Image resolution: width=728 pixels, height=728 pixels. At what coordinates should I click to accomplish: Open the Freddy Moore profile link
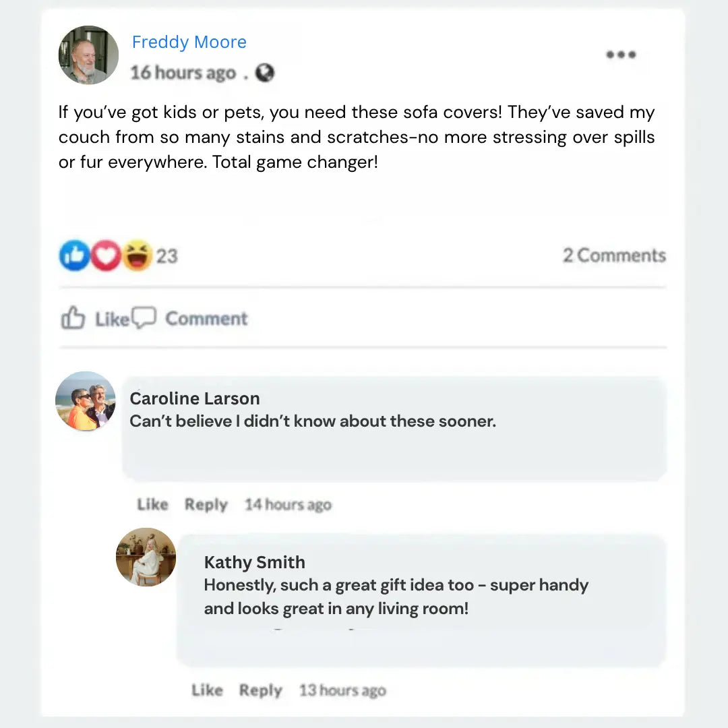[189, 42]
